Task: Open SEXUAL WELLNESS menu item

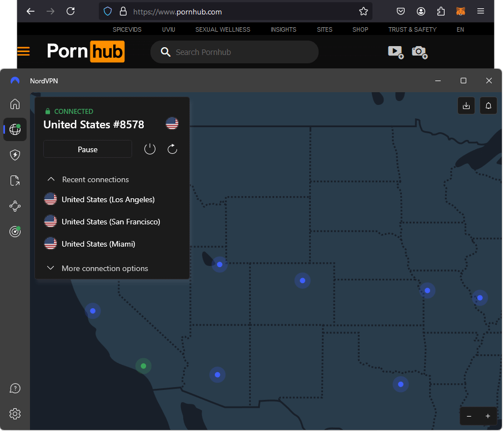Action: (223, 29)
